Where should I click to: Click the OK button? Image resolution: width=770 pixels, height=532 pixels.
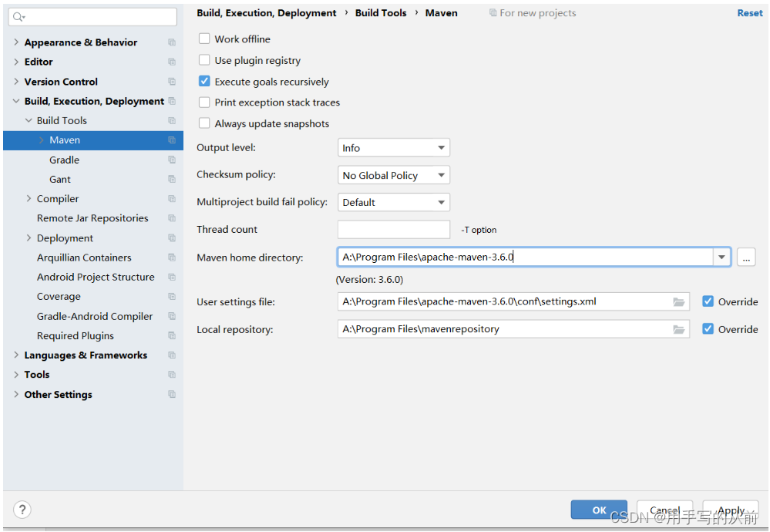click(599, 510)
